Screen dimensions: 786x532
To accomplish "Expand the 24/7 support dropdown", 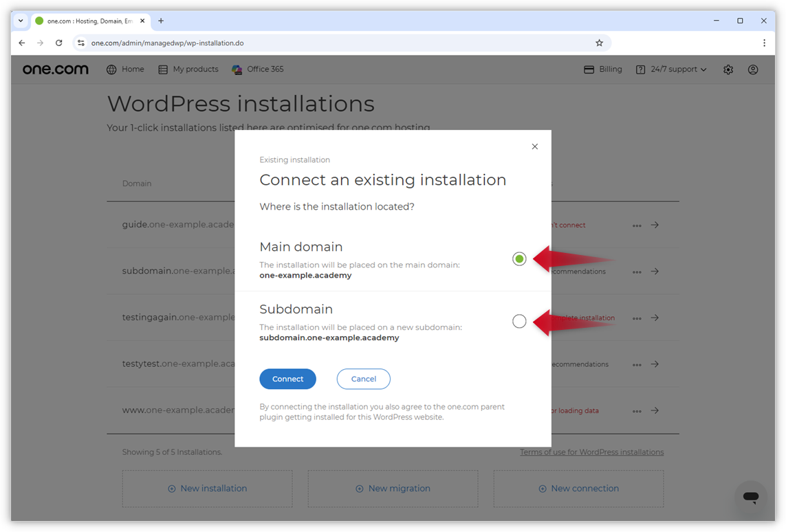I will click(671, 69).
